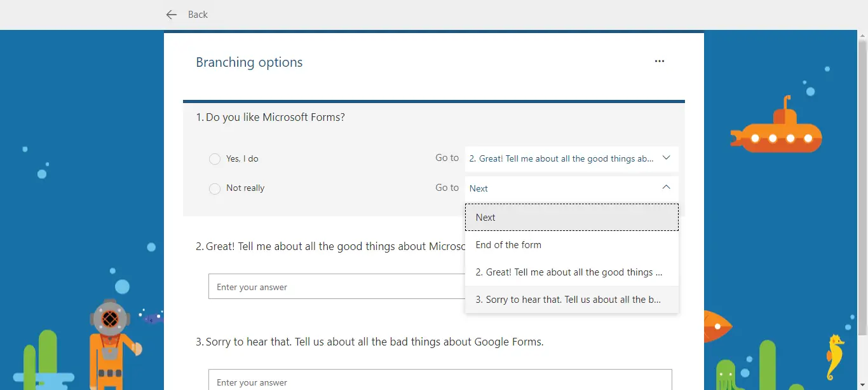Select the 'Yes, I do' radio button
The height and width of the screenshot is (390, 868).
(215, 159)
